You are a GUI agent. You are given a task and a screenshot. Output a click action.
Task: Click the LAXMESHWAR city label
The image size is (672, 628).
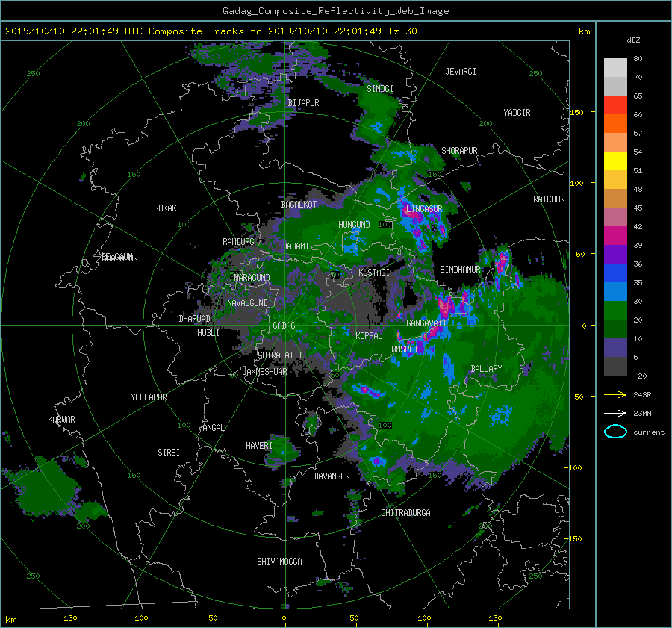(x=264, y=372)
